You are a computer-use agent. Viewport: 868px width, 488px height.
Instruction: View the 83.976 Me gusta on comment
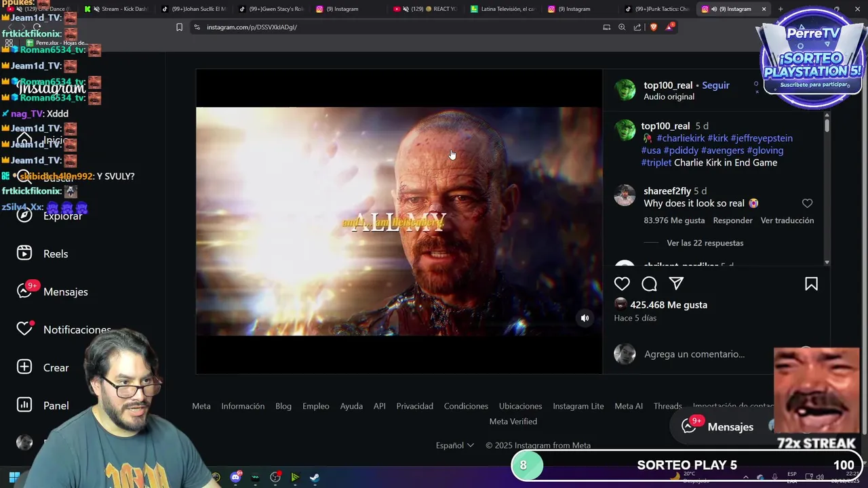coord(674,221)
